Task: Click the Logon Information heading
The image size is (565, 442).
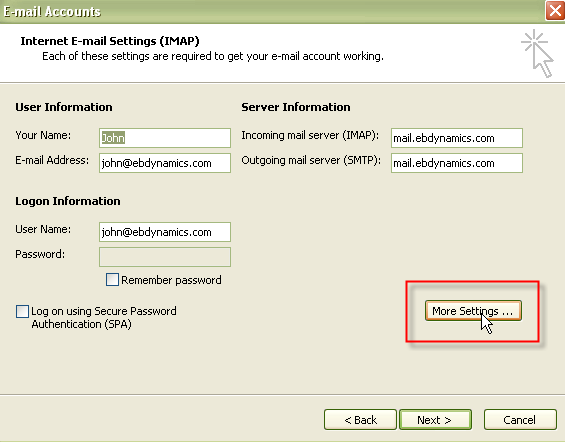Action: [x=68, y=201]
